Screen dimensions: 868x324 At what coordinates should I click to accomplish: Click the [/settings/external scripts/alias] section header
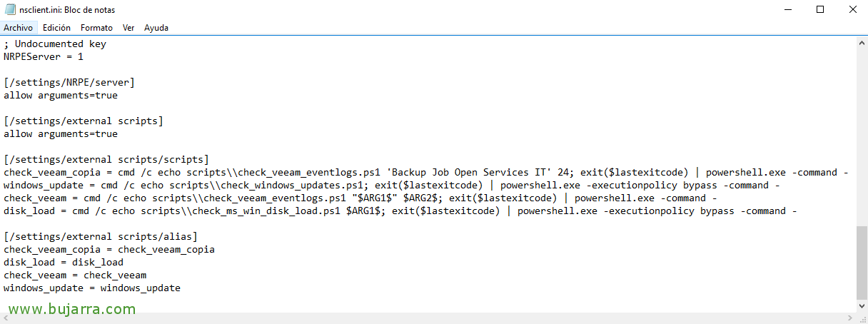(101, 236)
